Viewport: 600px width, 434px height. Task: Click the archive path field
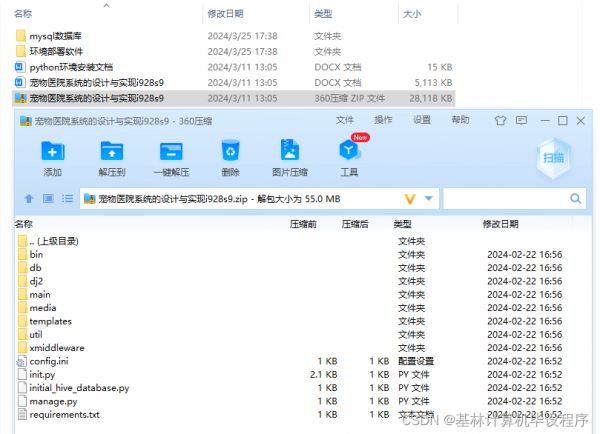point(259,199)
